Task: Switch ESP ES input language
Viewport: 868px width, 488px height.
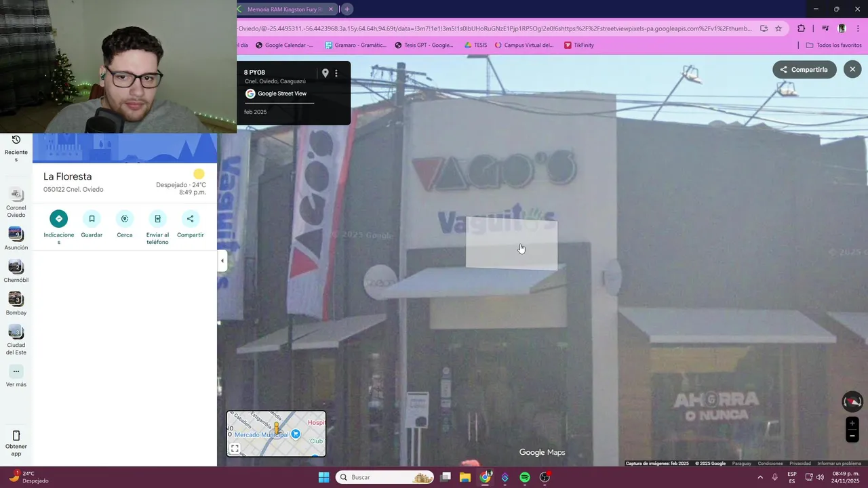Action: (x=792, y=477)
